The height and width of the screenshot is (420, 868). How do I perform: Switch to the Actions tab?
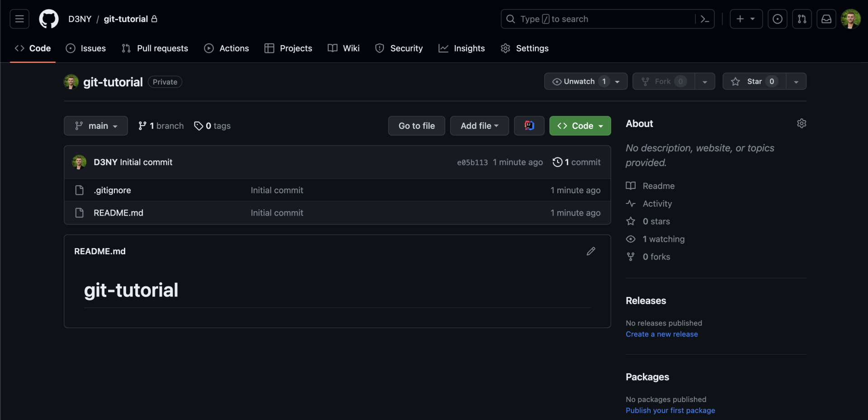tap(226, 48)
